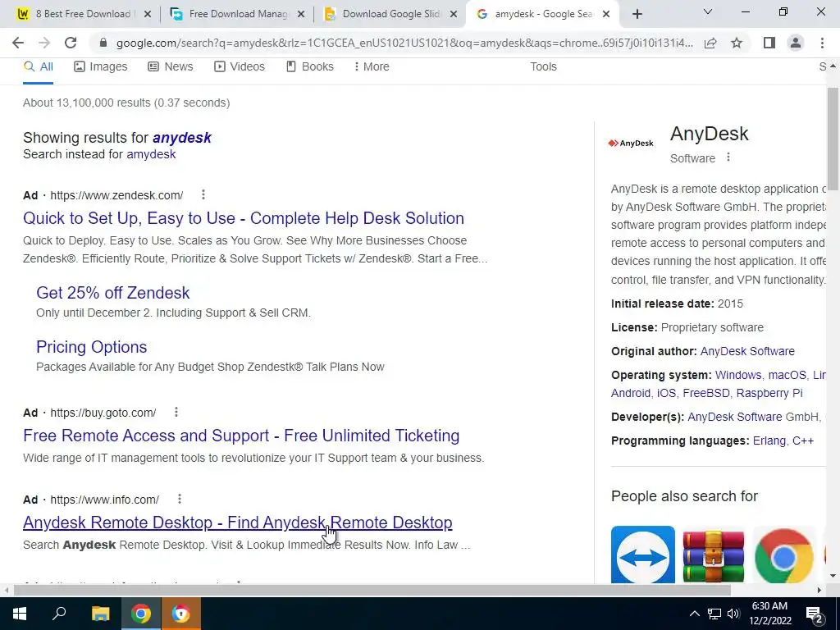Click the vertical page scrollbar thumb

coord(833,139)
